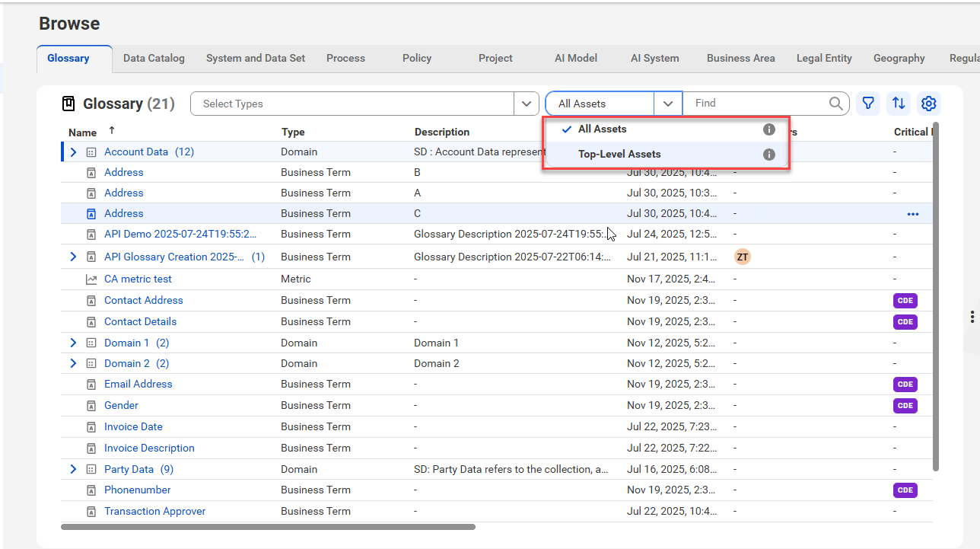Switch to the Data Catalog tab
The width and height of the screenshot is (980, 549).
pos(154,58)
